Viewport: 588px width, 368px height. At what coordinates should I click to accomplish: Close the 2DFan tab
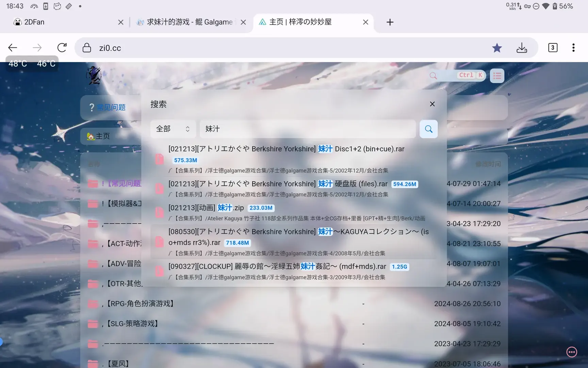pyautogui.click(x=121, y=22)
